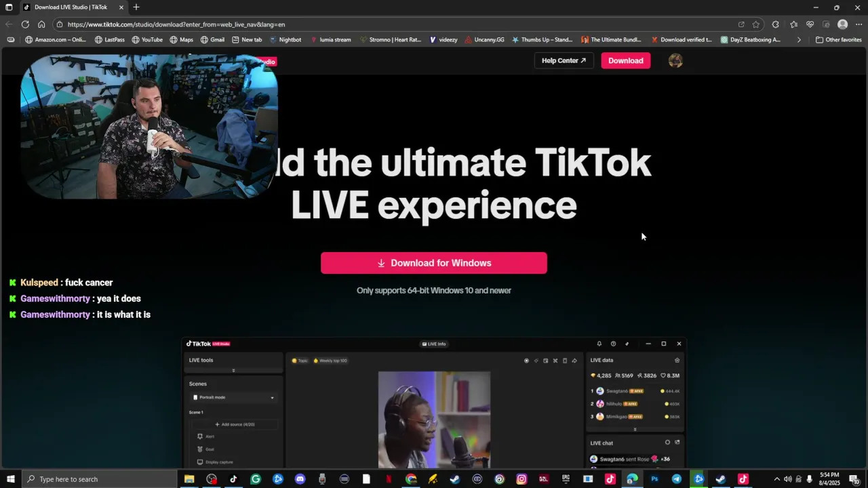Open the Maps bookmark
The image size is (868, 488).
181,40
